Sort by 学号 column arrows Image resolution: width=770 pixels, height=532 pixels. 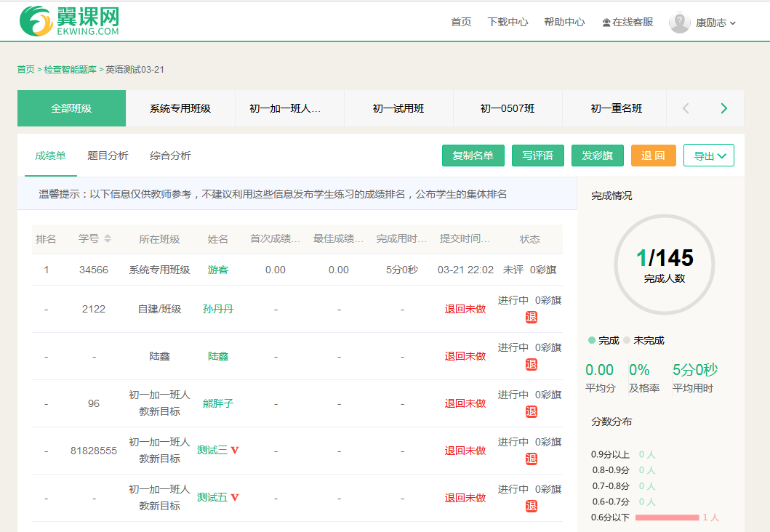pyautogui.click(x=108, y=238)
